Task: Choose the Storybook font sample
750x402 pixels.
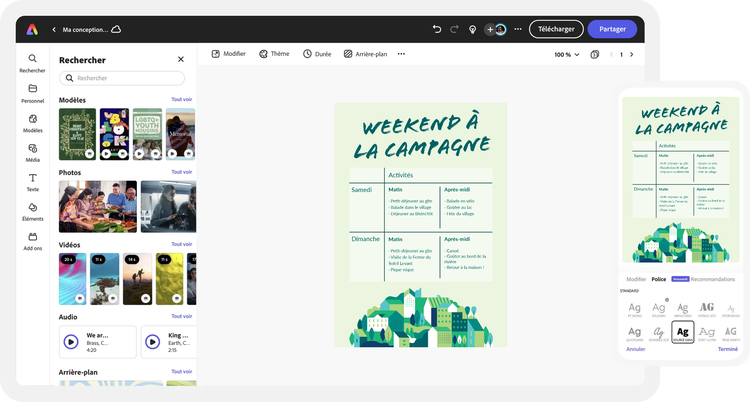Action: coord(731,310)
